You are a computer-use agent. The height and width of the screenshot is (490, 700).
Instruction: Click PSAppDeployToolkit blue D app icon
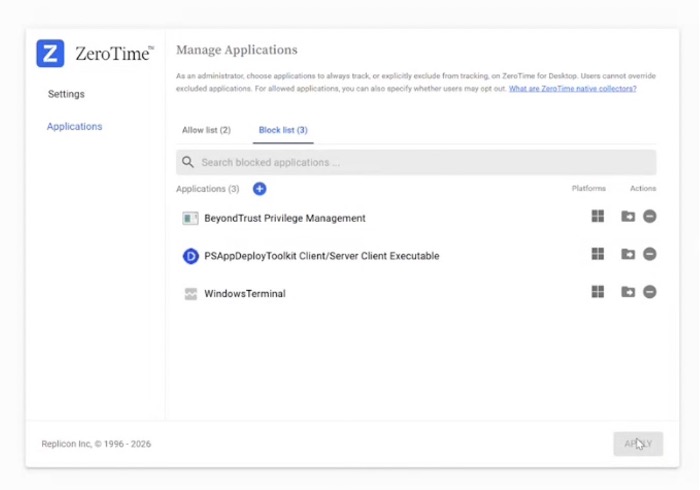coord(191,256)
